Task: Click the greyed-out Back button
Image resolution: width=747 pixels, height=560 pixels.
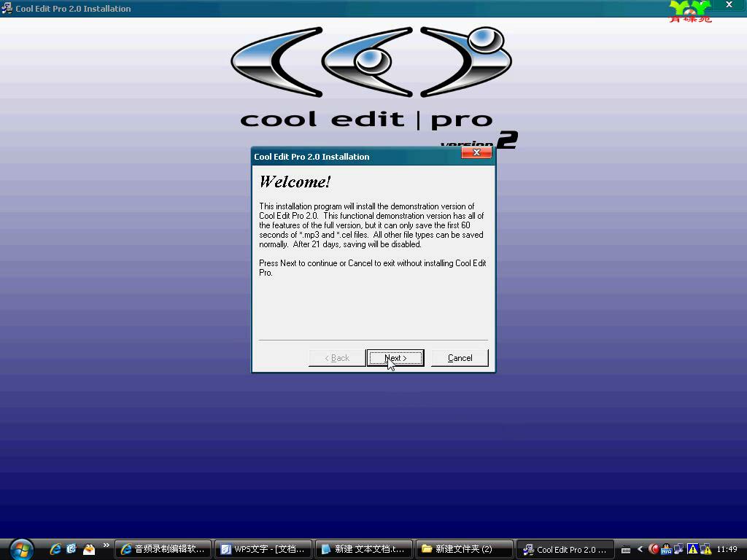Action: pos(337,358)
